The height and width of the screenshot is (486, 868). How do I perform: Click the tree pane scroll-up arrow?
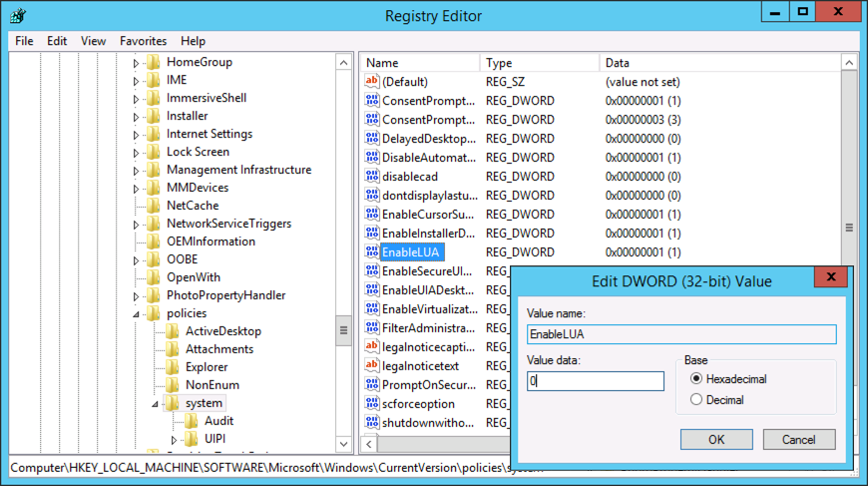(343, 63)
